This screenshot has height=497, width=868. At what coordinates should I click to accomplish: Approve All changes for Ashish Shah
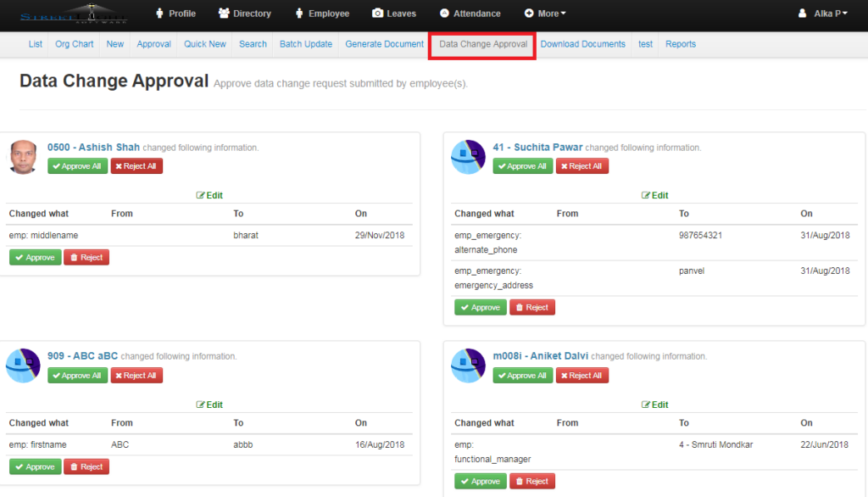click(77, 165)
